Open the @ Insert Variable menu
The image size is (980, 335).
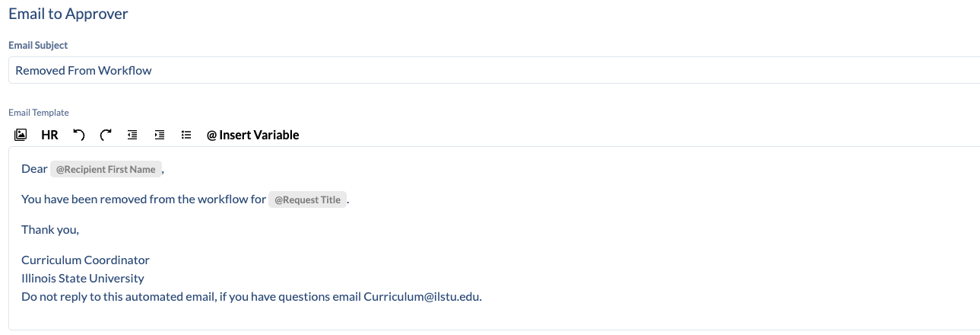point(252,135)
